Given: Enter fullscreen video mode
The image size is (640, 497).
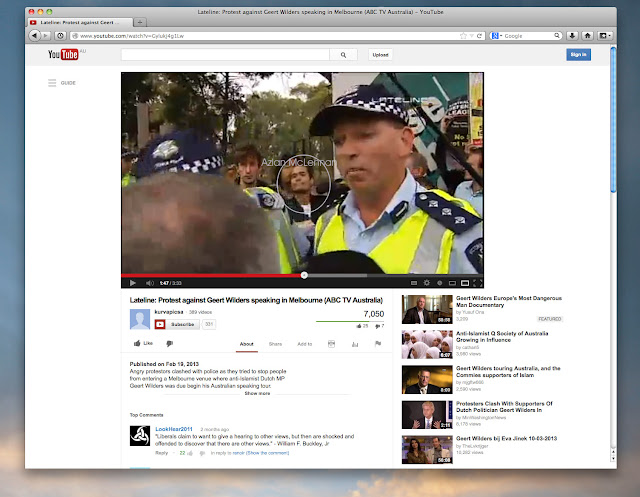Looking at the screenshot, I should coord(478,283).
